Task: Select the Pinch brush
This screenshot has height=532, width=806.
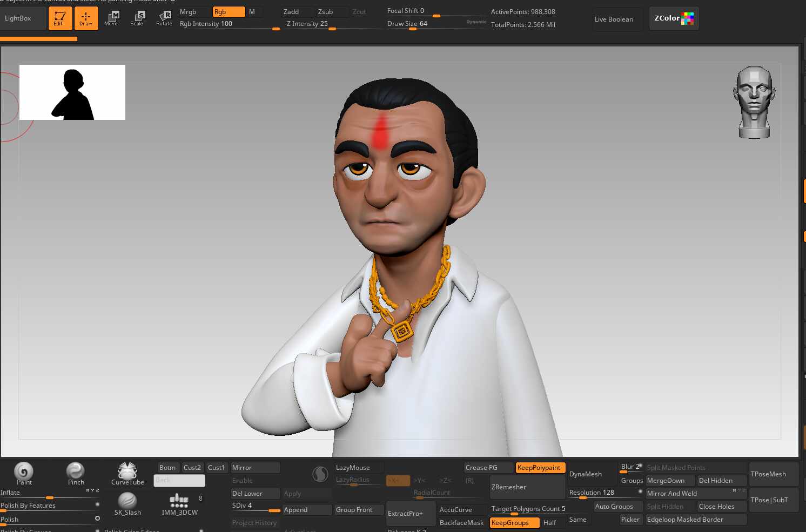Action: click(x=76, y=474)
